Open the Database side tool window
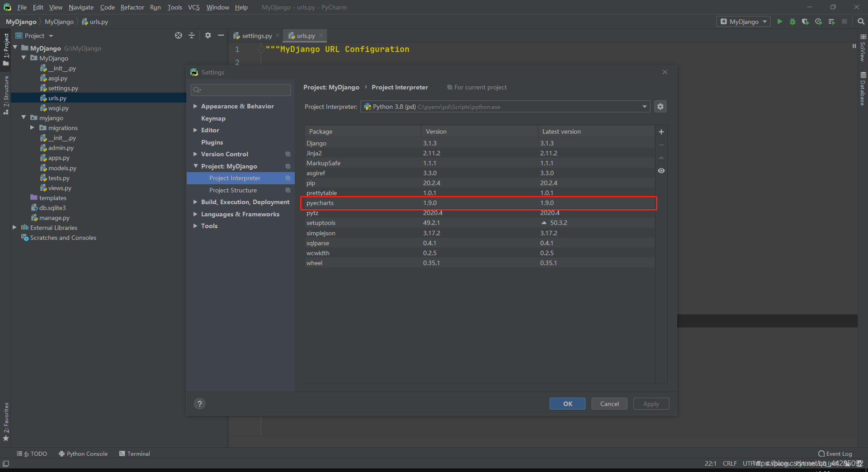The image size is (868, 472). click(863, 89)
